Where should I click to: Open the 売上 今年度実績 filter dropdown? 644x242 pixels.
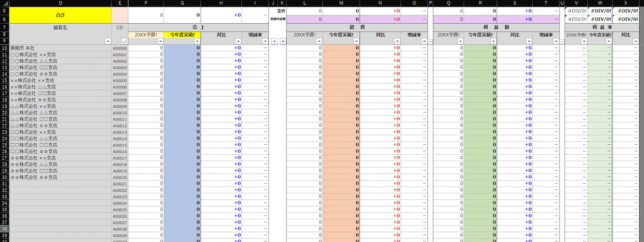pos(197,41)
